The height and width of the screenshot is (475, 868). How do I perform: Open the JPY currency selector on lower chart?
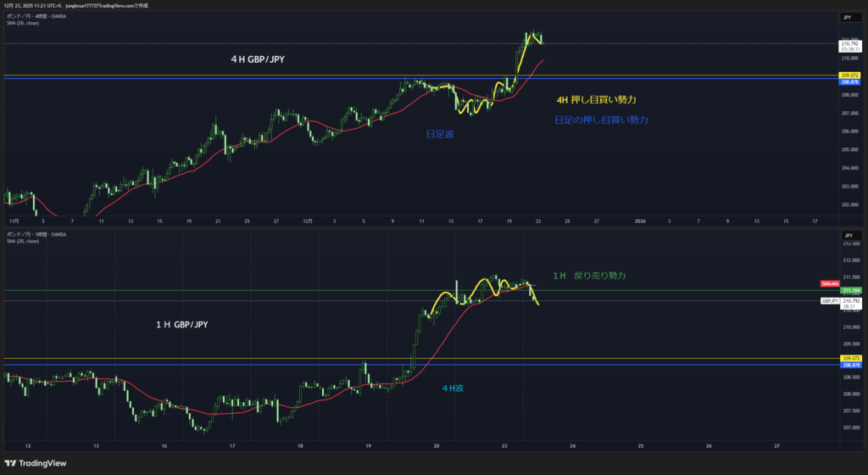847,233
